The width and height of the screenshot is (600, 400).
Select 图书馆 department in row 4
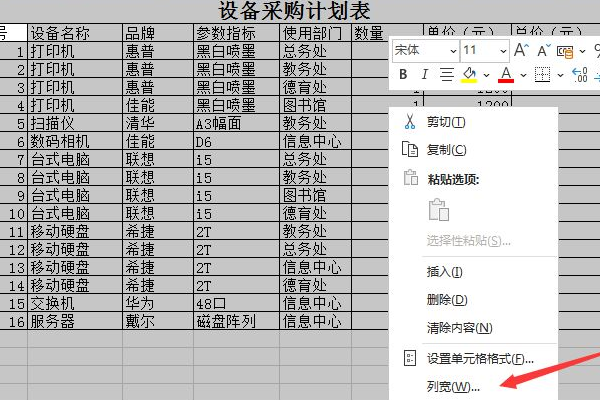315,105
